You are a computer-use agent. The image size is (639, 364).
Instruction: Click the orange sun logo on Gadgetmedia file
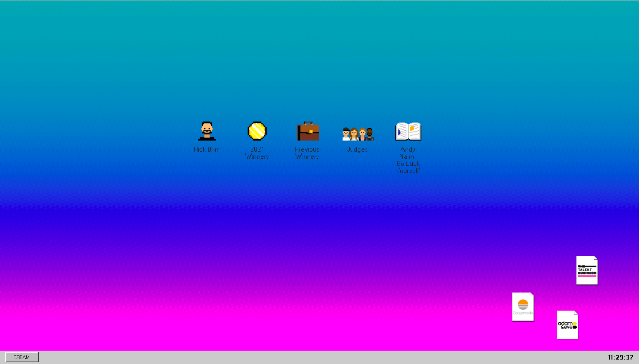tap(523, 304)
